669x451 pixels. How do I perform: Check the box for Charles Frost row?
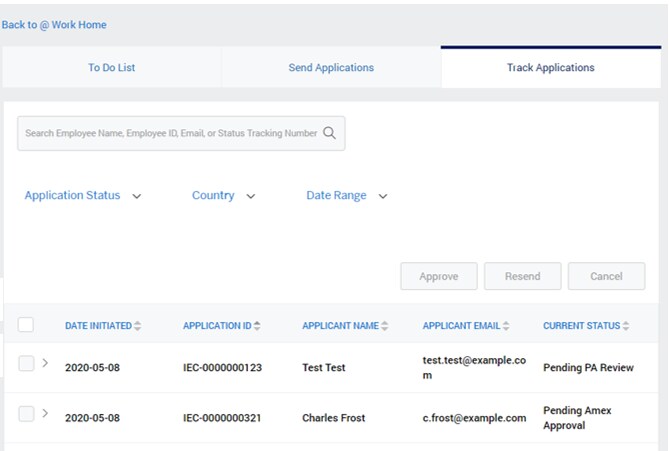[x=26, y=414]
